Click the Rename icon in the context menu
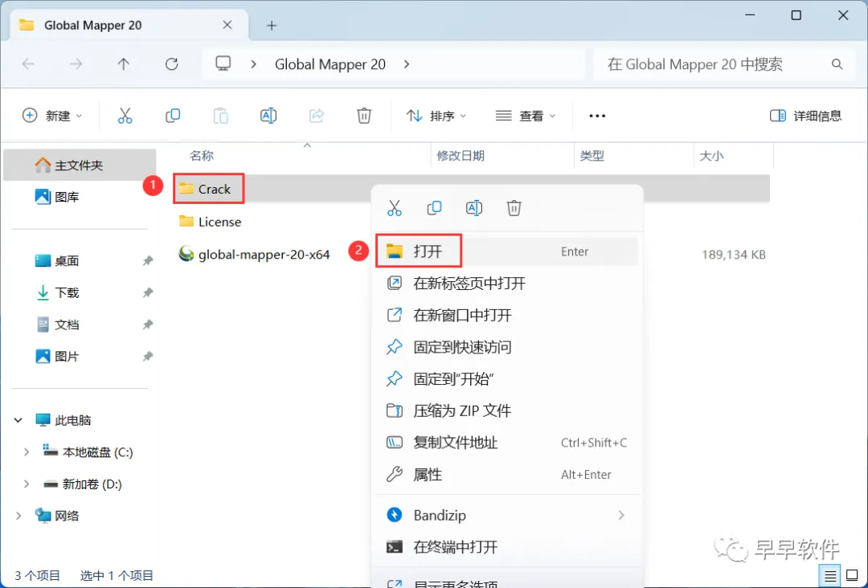Image resolution: width=868 pixels, height=588 pixels. pyautogui.click(x=474, y=208)
